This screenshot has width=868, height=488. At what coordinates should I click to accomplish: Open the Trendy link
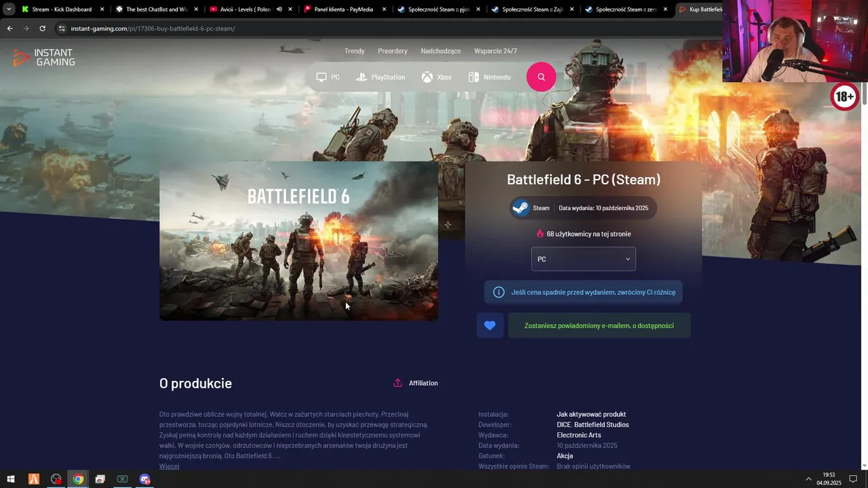pos(355,51)
